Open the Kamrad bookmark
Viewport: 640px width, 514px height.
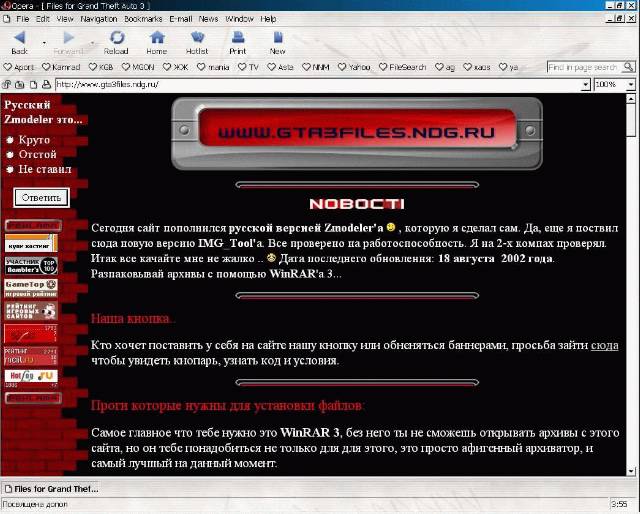61,67
